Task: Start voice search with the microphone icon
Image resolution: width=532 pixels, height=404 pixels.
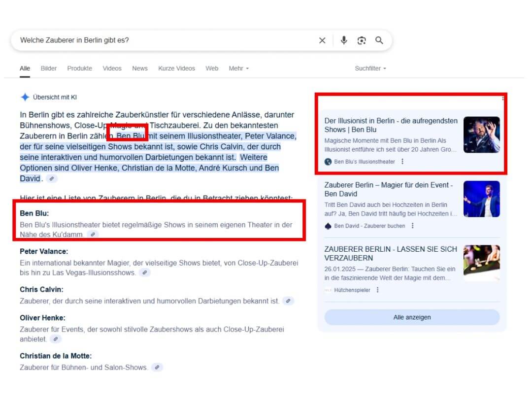Action: click(344, 40)
